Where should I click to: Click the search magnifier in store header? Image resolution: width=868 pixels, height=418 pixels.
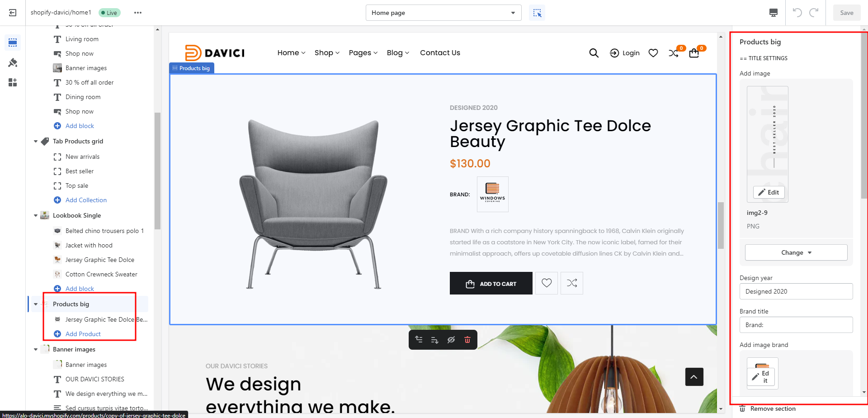[594, 53]
